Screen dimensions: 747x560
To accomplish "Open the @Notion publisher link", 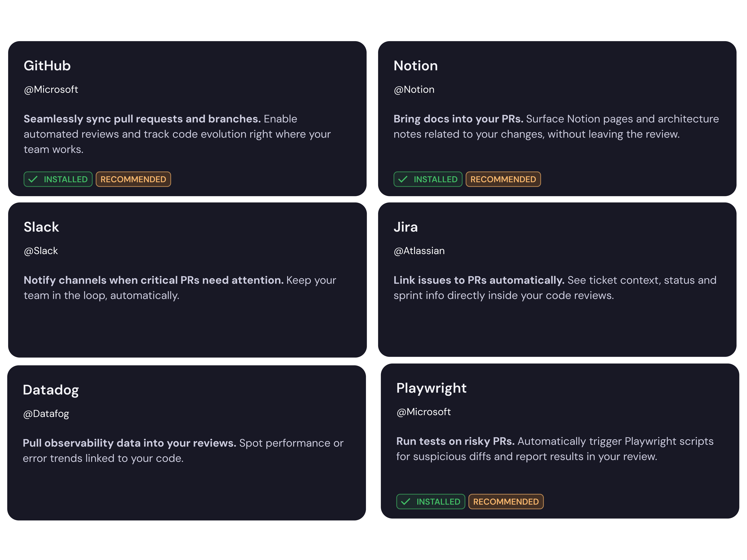I will [x=414, y=89].
